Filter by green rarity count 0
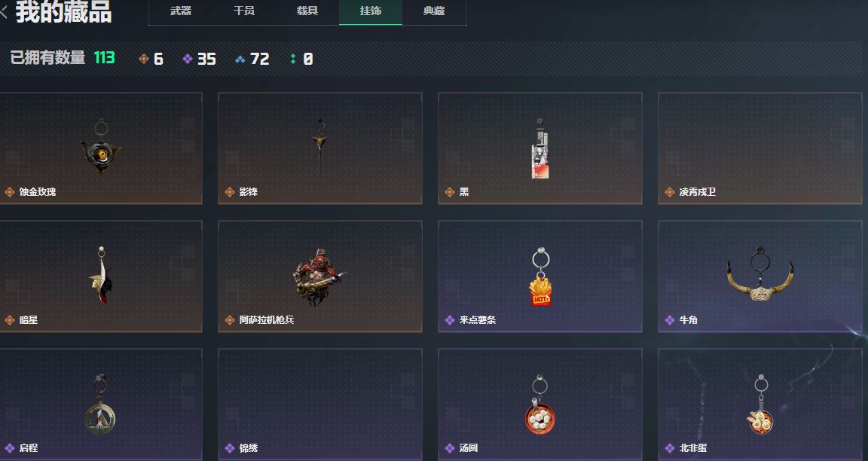The width and height of the screenshot is (868, 461). click(x=301, y=59)
